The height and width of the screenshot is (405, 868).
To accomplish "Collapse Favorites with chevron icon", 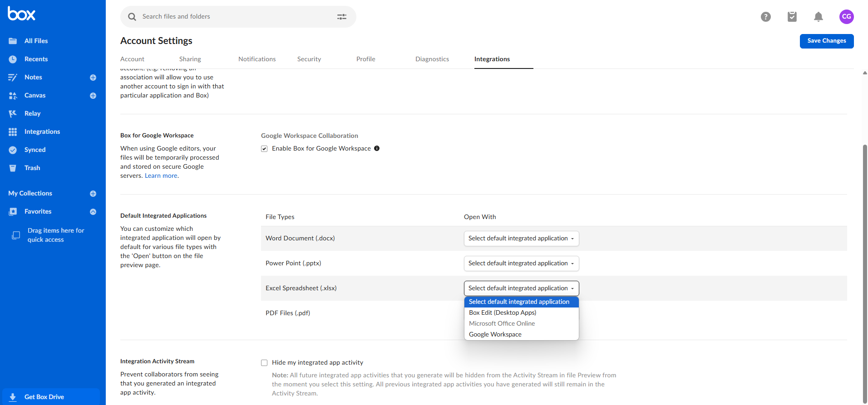I will click(93, 212).
